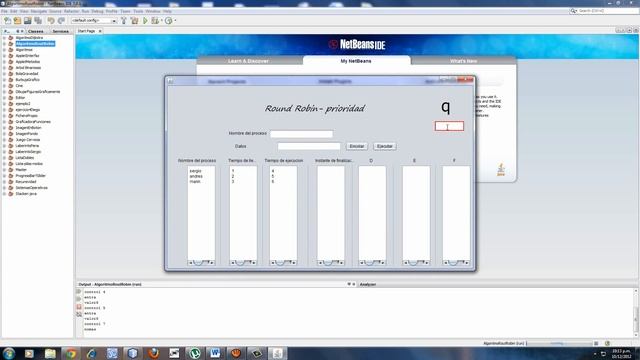The height and width of the screenshot is (360, 640).
Task: Click the Java app taskbar icon
Action: [x=278, y=353]
